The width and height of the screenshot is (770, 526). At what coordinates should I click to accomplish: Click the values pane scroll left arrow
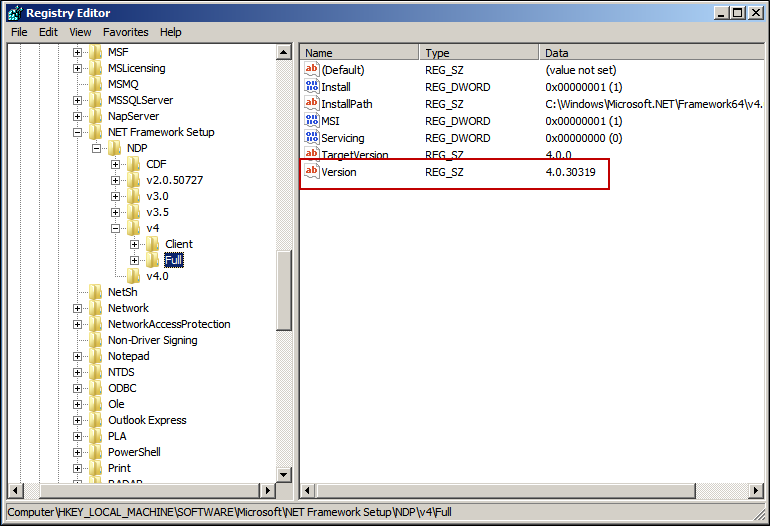(308, 490)
